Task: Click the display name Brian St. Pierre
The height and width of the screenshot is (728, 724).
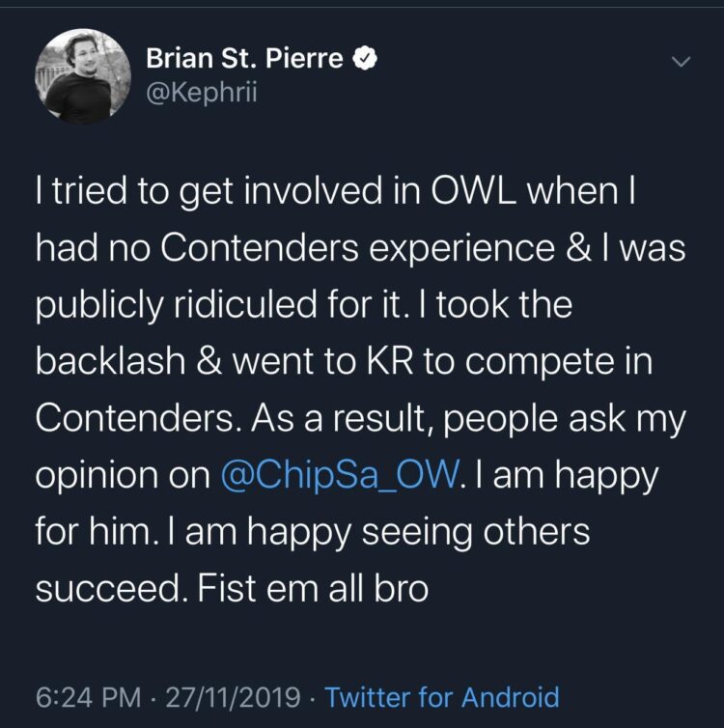Action: coord(244,59)
